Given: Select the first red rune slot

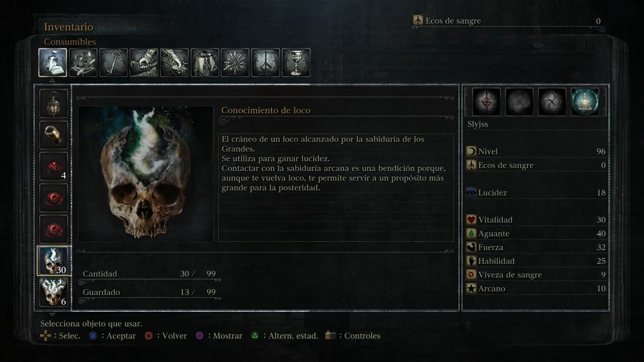Looking at the screenshot, I should (x=486, y=102).
